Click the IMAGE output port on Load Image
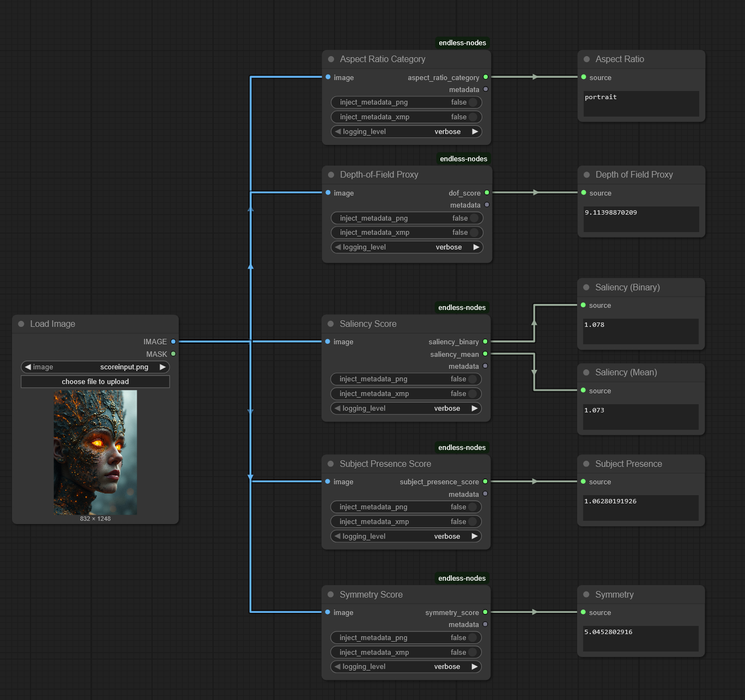Viewport: 745px width, 700px height. pyautogui.click(x=173, y=342)
